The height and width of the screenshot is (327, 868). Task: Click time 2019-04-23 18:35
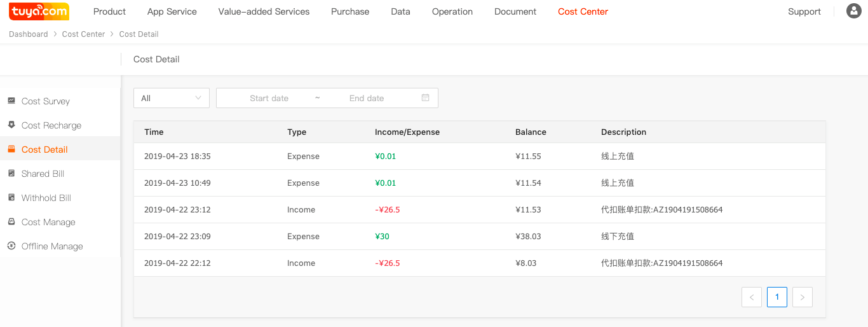(x=177, y=157)
